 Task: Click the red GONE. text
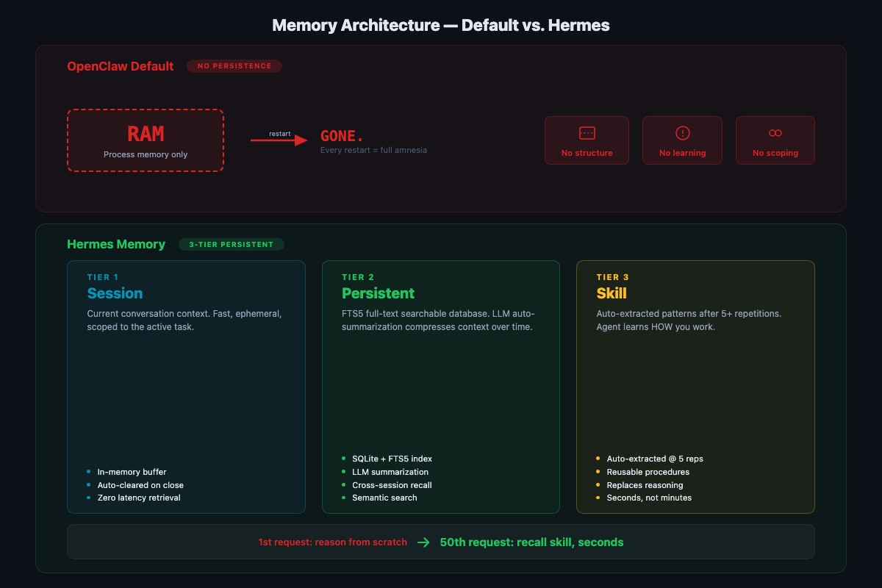pos(342,137)
